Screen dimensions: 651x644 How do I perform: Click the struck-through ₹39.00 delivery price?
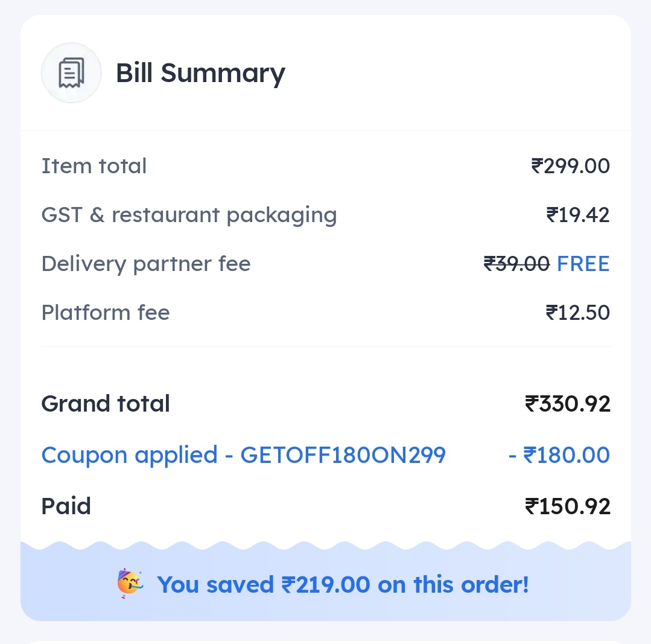[516, 264]
